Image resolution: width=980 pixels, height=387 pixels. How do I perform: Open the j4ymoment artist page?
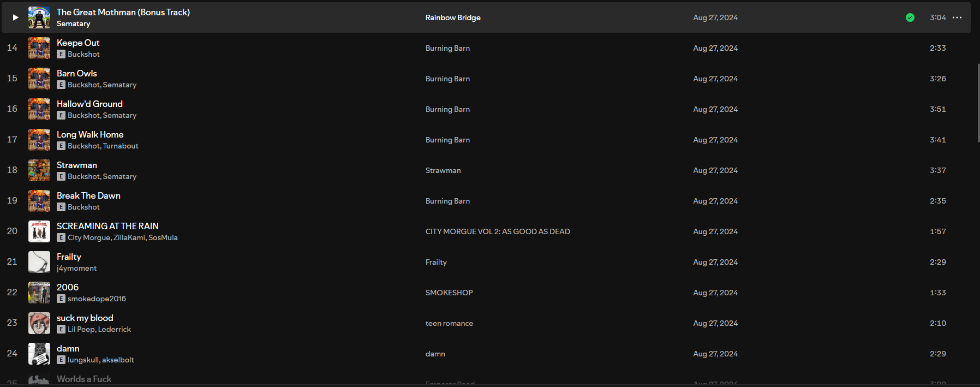(76, 269)
